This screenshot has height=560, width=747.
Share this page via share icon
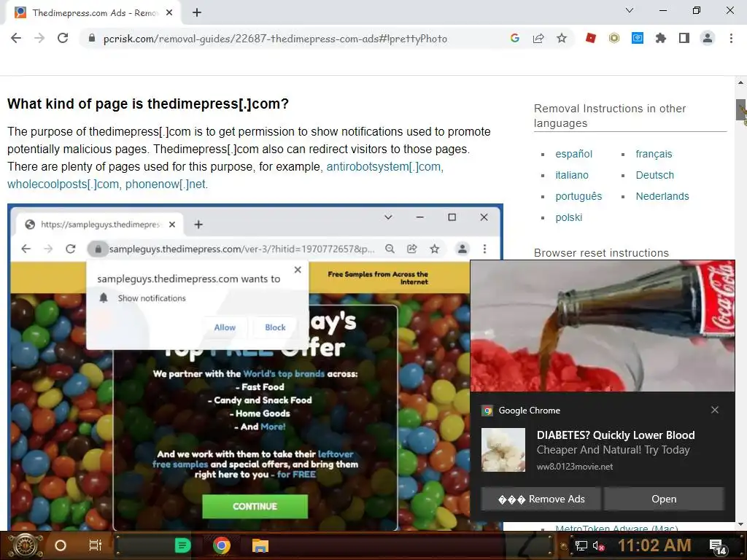[538, 38]
